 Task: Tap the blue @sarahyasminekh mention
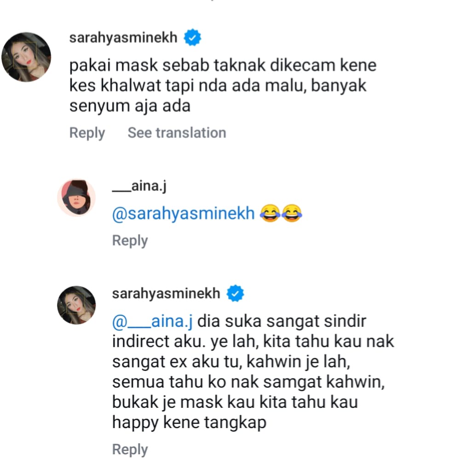click(184, 213)
